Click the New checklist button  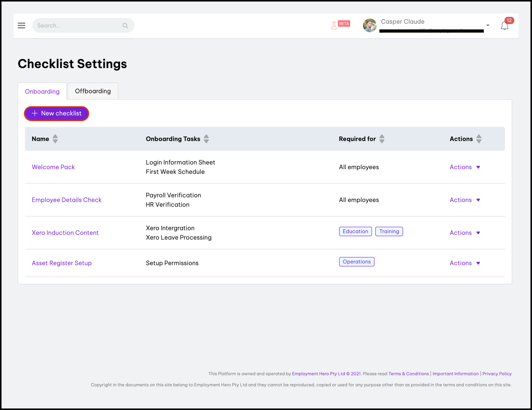[x=56, y=113]
